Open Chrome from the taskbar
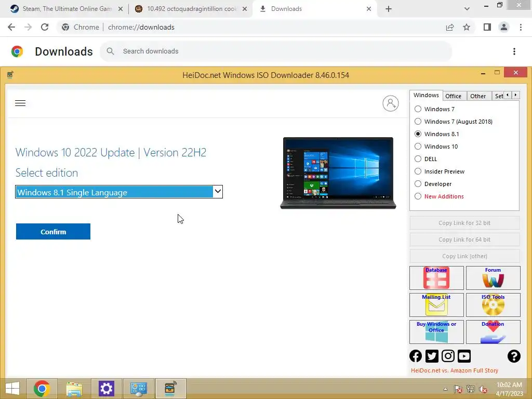Screen dimensions: 532x399 [x=42, y=389]
